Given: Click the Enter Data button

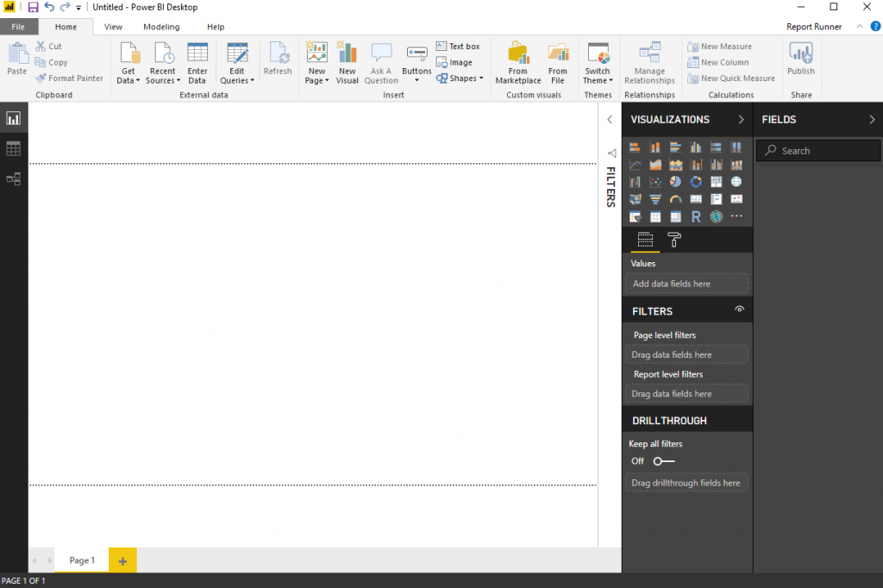Looking at the screenshot, I should tap(197, 64).
